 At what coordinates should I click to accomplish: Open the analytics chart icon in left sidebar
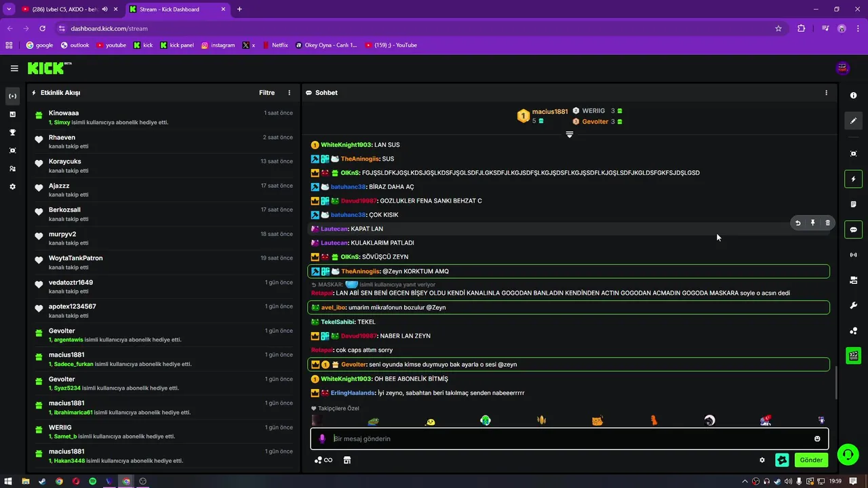point(12,115)
